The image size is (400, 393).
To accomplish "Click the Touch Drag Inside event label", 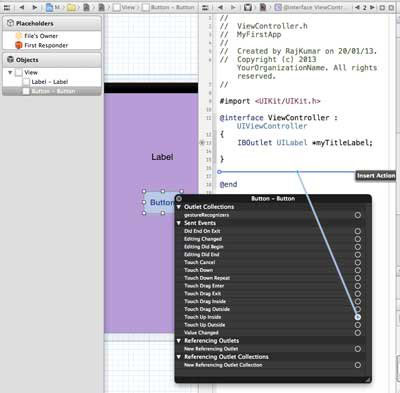I will tap(205, 301).
